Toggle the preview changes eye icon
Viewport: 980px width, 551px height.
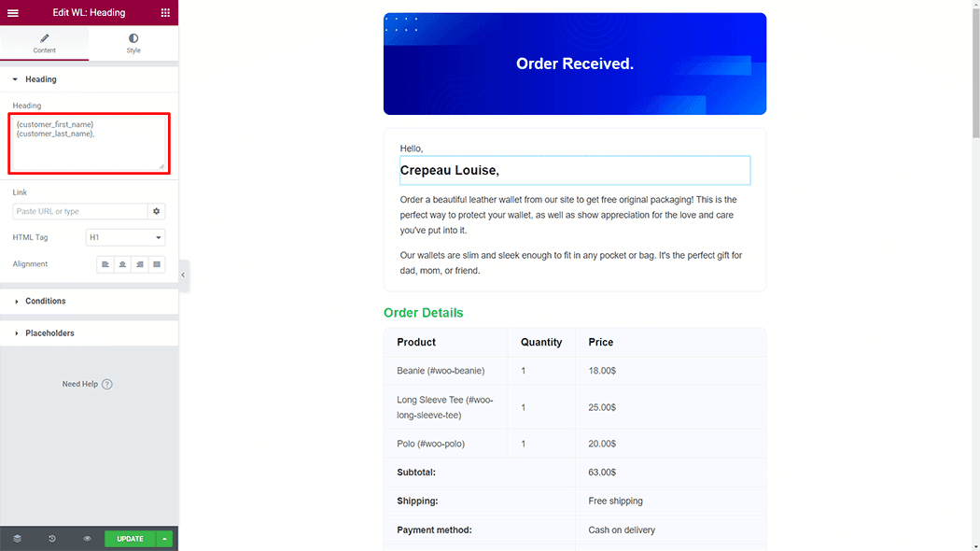pyautogui.click(x=87, y=539)
